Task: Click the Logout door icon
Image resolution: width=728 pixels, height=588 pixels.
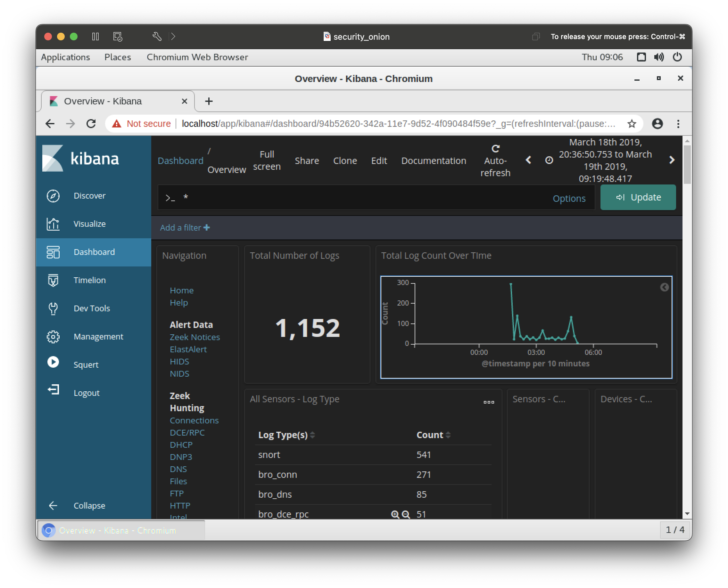Action: [53, 390]
